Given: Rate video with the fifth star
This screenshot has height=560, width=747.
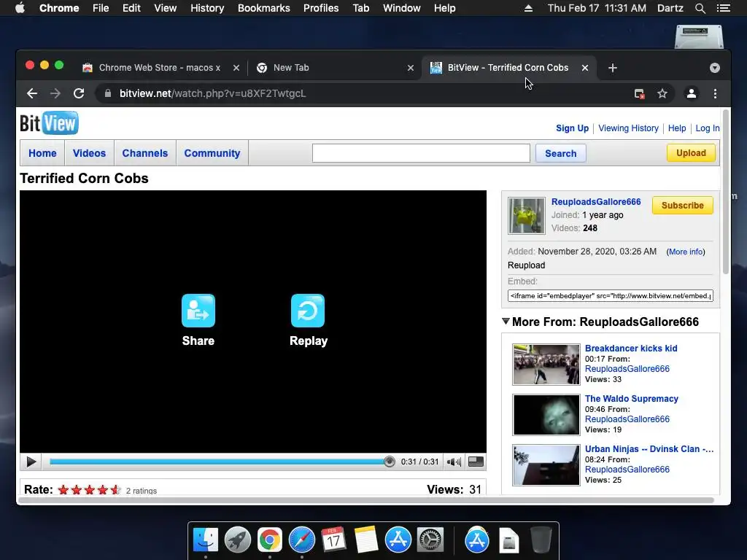Looking at the screenshot, I should point(115,490).
